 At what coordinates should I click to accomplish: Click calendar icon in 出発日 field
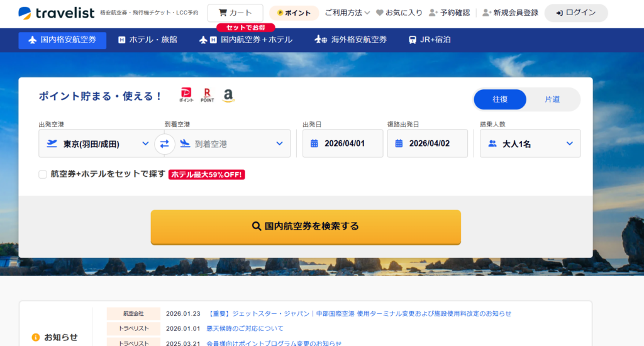point(314,143)
